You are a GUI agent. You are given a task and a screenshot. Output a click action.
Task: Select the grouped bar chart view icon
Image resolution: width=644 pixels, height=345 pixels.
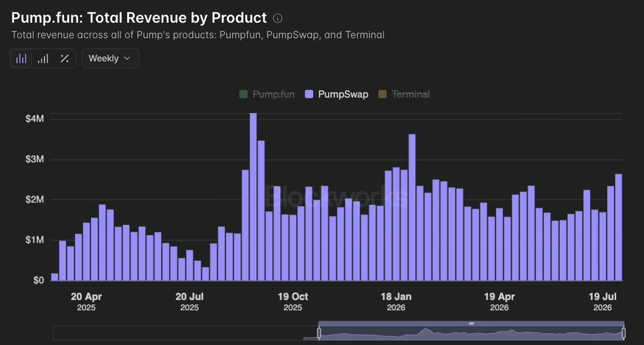pos(21,58)
